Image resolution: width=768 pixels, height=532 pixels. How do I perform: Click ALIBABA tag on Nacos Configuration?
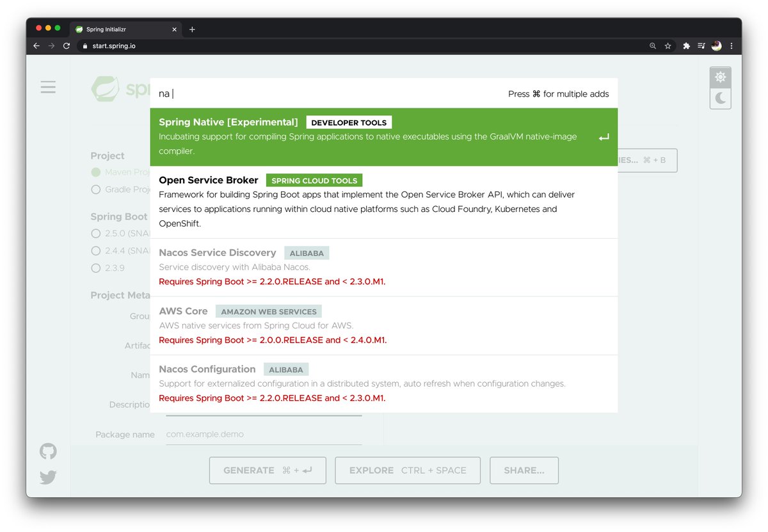tap(286, 369)
